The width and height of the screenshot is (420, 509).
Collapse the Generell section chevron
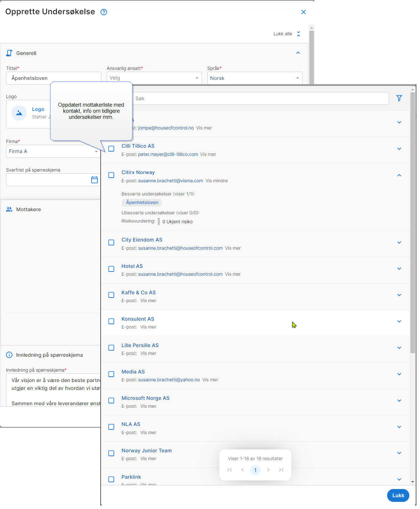298,53
